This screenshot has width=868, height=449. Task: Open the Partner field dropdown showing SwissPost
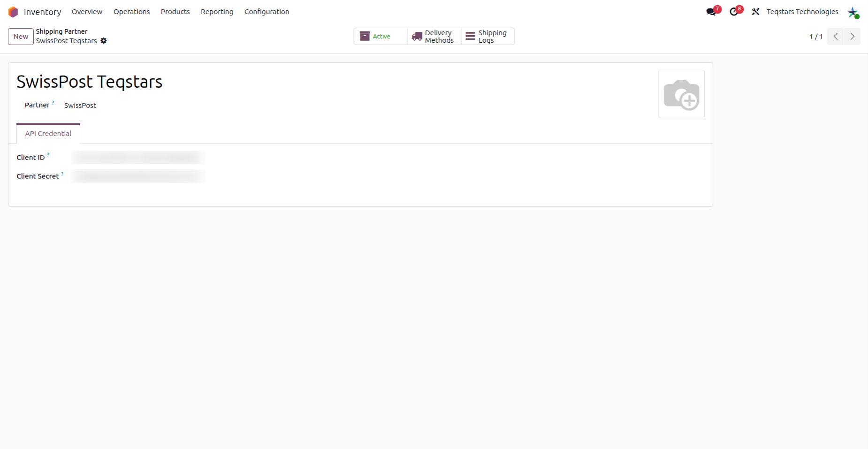click(x=80, y=106)
